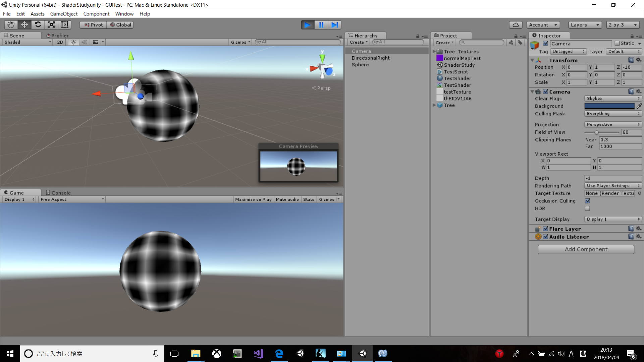Click the eyedropper next to Background color
This screenshot has height=362, width=644.
[x=639, y=106]
